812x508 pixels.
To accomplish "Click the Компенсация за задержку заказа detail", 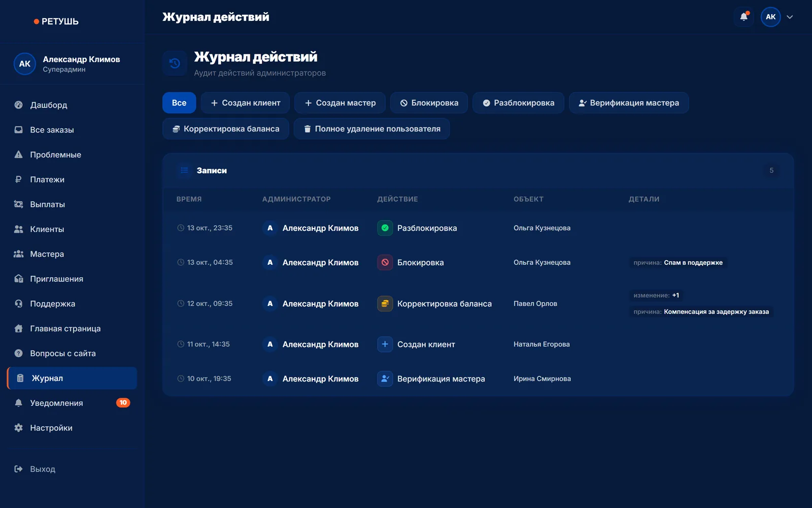I will click(701, 312).
